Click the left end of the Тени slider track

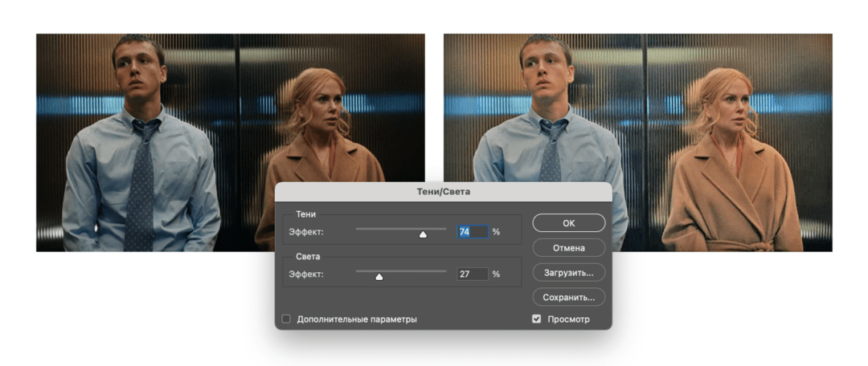358,229
